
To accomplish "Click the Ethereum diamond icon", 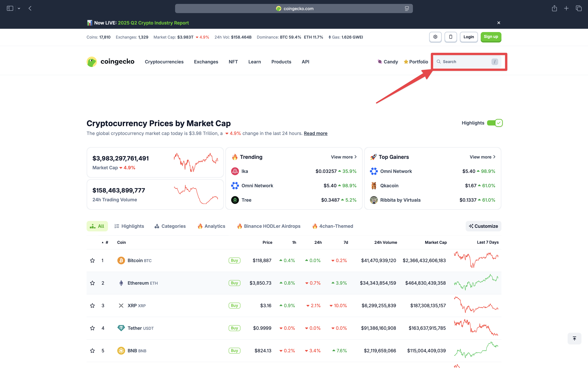I will pos(121,283).
